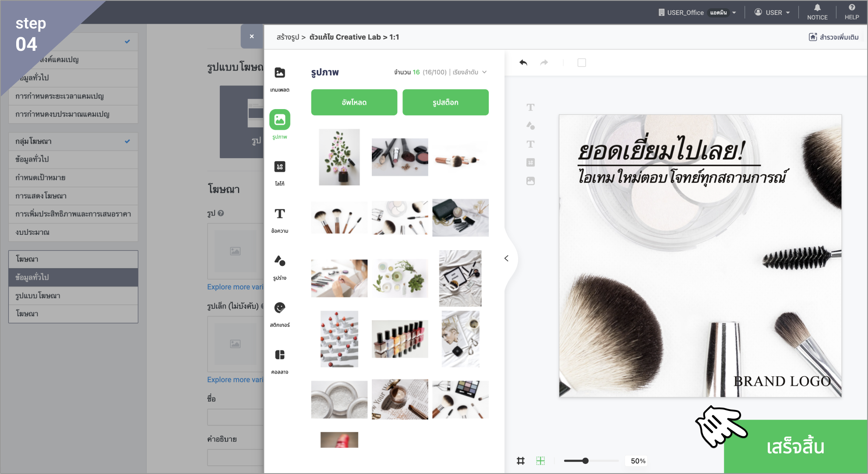Collapse the image panel with chevron arrow
This screenshot has height=474, width=868.
click(x=506, y=258)
